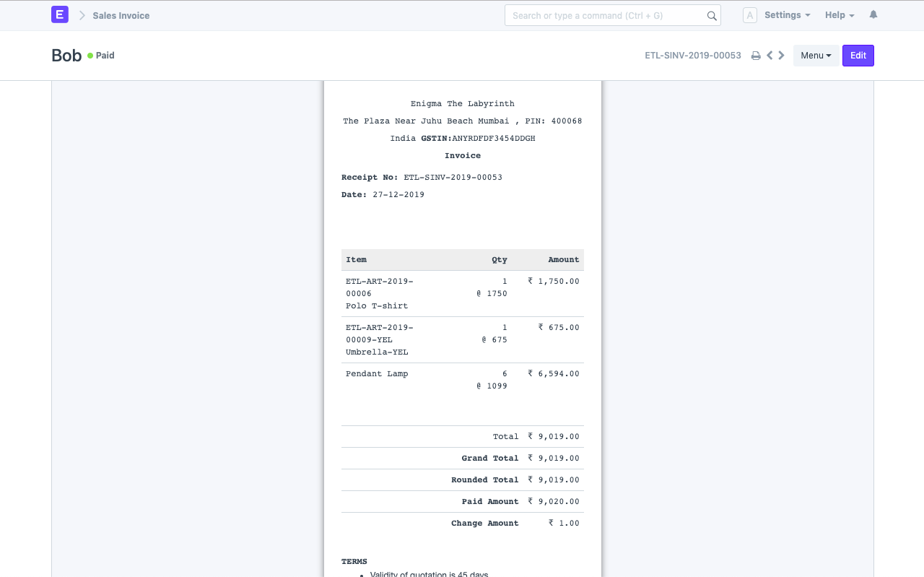924x577 pixels.
Task: Click the Rounded Total label
Action: 485,480
